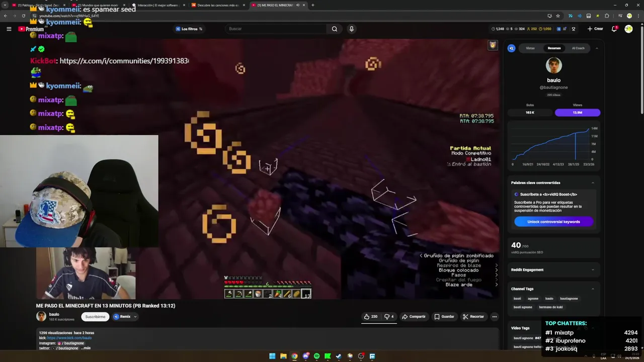Open the tab search dropdown arrow
Screen dimensions: 644x362
[6, 5]
